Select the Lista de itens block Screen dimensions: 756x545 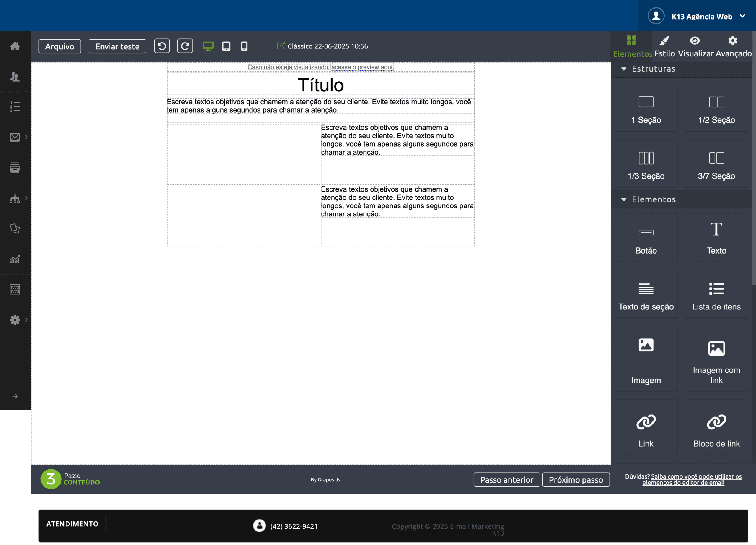(717, 294)
